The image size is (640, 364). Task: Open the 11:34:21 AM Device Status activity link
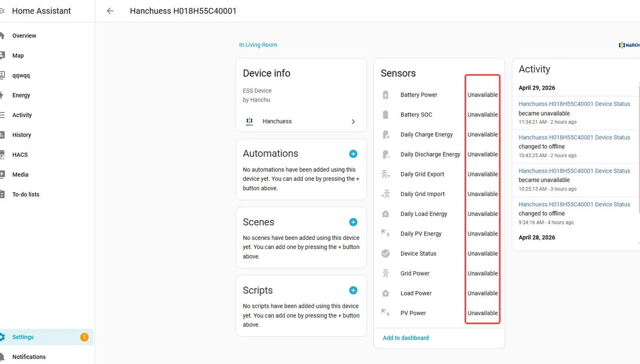tap(574, 104)
